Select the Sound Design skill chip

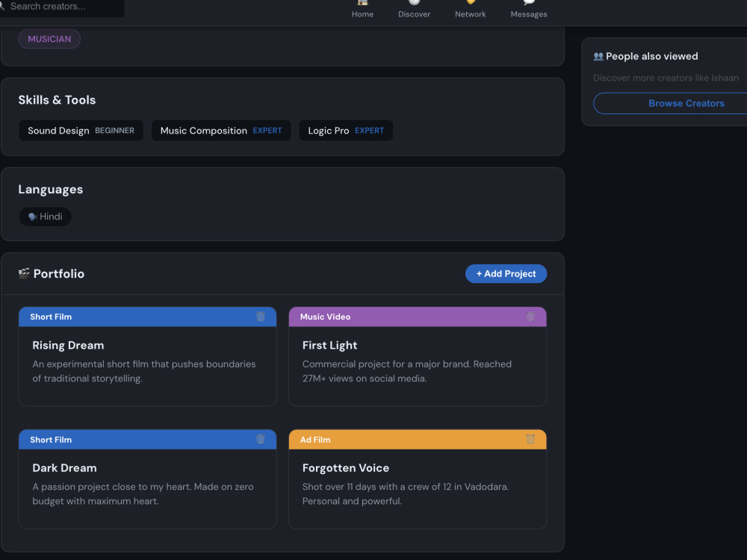tap(81, 131)
